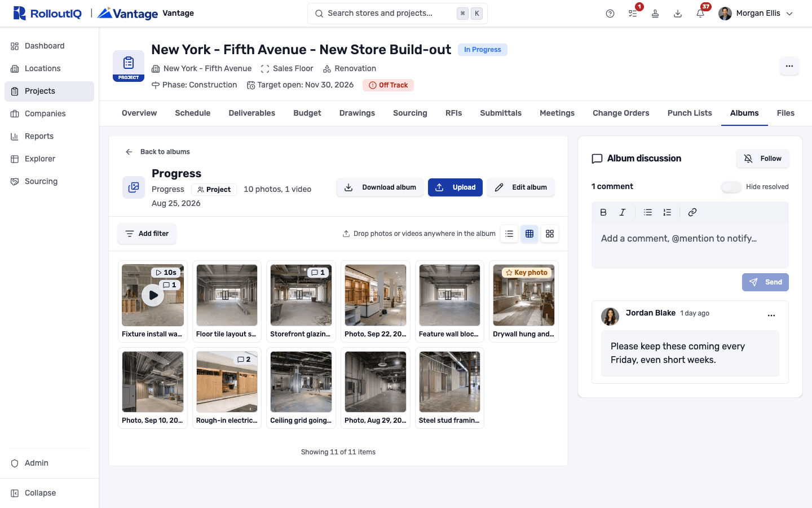This screenshot has width=812, height=508.
Task: Open the Punch Lists tab
Action: point(690,113)
